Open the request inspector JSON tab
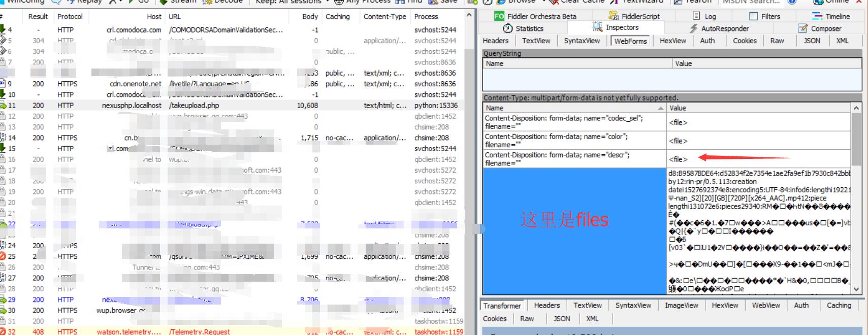868x335 pixels. (x=812, y=41)
